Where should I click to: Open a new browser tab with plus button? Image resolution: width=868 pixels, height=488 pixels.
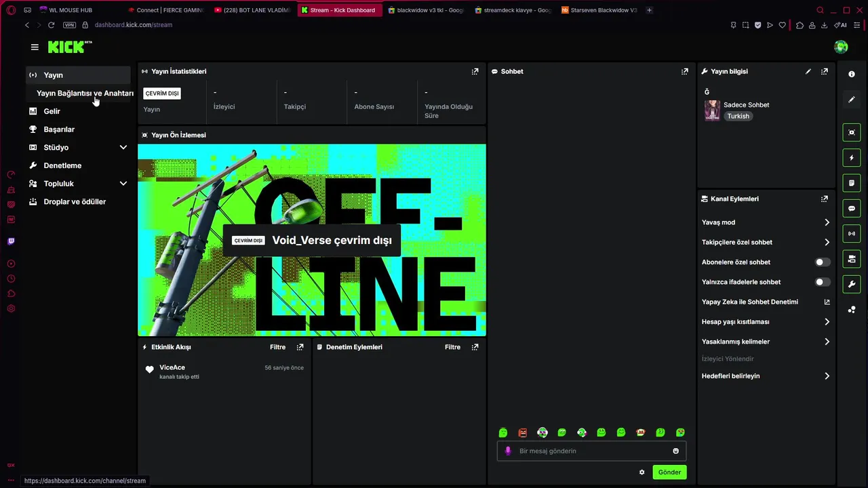tap(649, 10)
